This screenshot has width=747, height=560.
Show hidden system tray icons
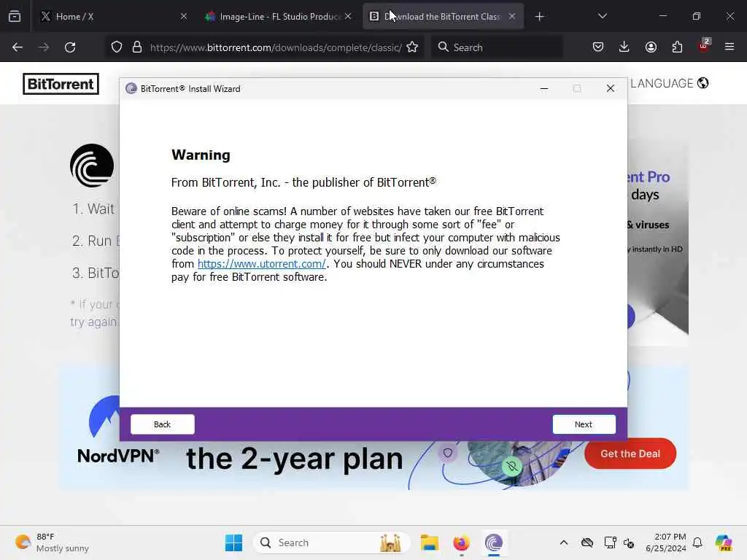pyautogui.click(x=564, y=542)
